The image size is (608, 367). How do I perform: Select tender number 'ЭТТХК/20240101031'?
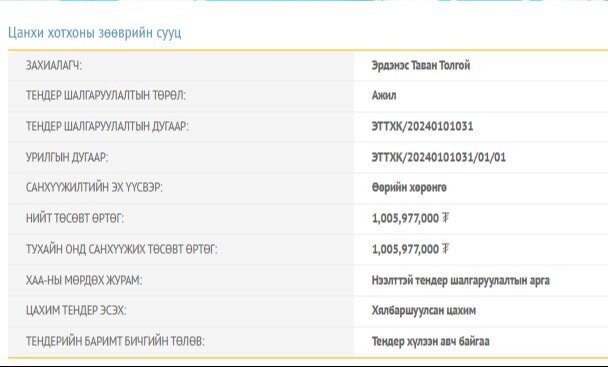[422, 126]
